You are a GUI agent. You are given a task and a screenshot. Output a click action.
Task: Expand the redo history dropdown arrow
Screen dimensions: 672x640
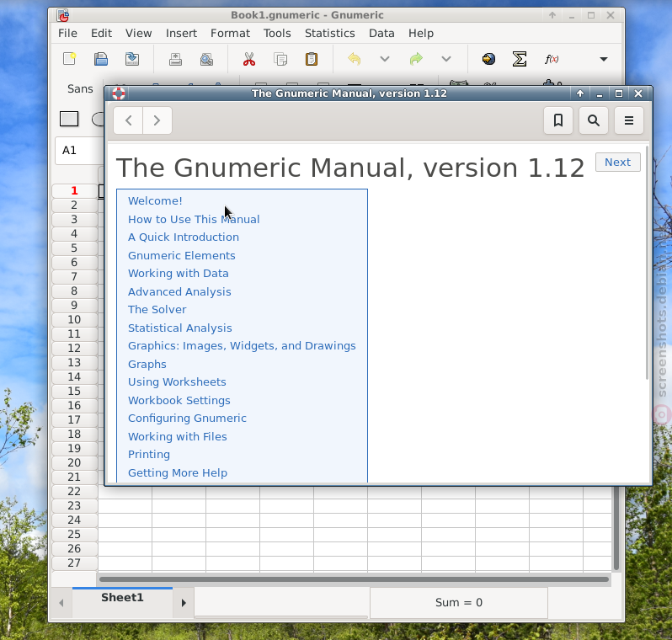446,59
